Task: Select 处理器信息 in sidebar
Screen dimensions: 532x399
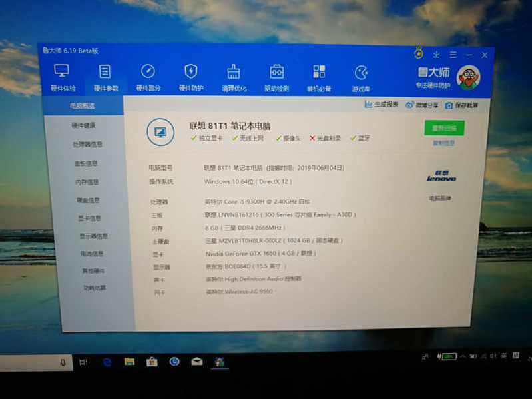Action: 87,145
